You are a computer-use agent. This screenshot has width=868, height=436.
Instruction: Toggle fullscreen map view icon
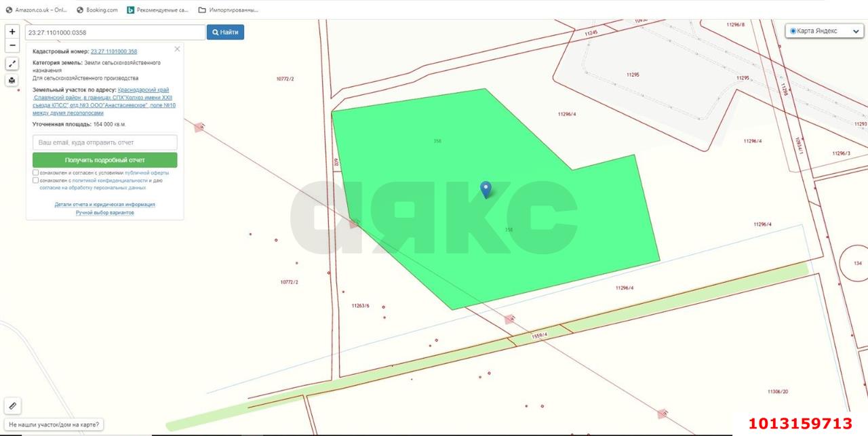tap(12, 63)
